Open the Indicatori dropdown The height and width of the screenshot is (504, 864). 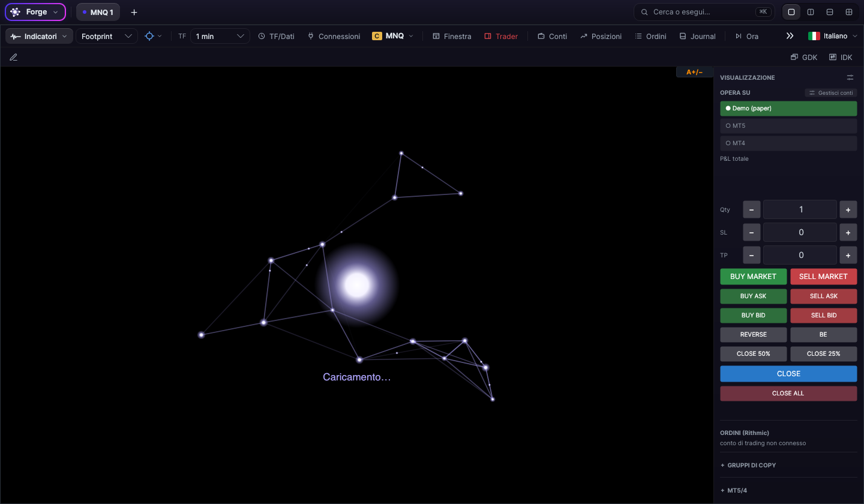click(40, 36)
